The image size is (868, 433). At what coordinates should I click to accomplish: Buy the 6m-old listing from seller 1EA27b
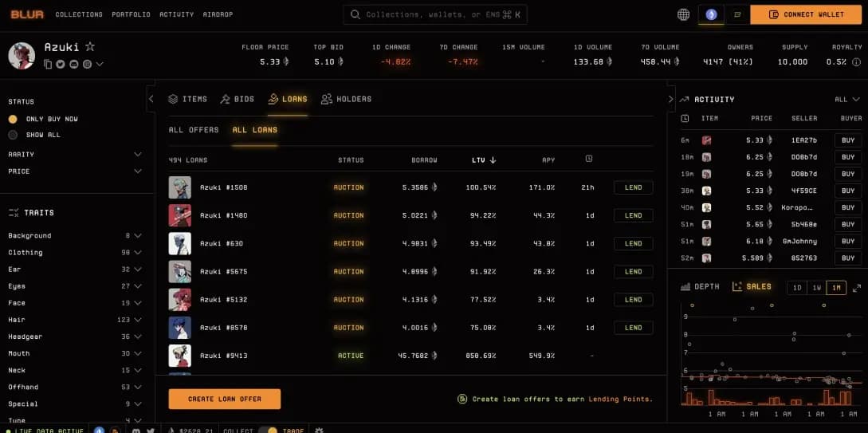(848, 140)
